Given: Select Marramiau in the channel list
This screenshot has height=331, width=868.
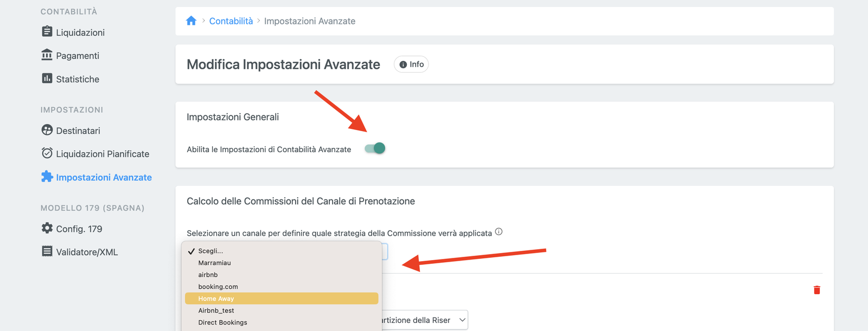Looking at the screenshot, I should click(x=214, y=263).
